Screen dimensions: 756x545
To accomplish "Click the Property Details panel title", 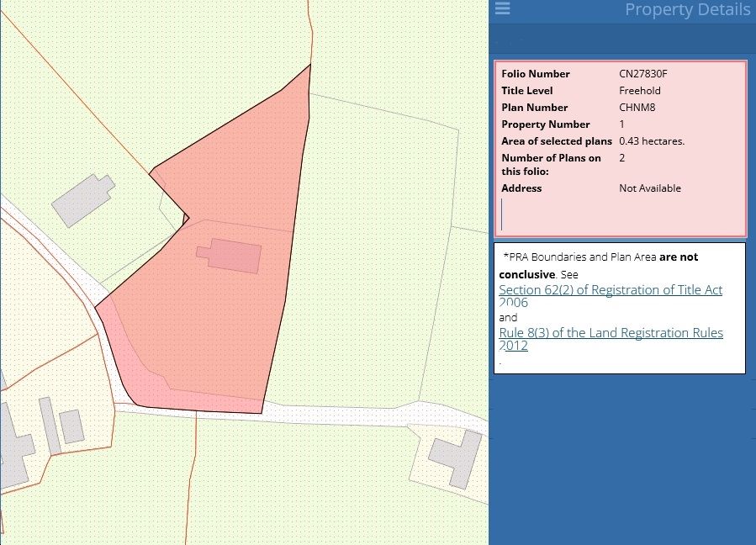I will (x=686, y=10).
